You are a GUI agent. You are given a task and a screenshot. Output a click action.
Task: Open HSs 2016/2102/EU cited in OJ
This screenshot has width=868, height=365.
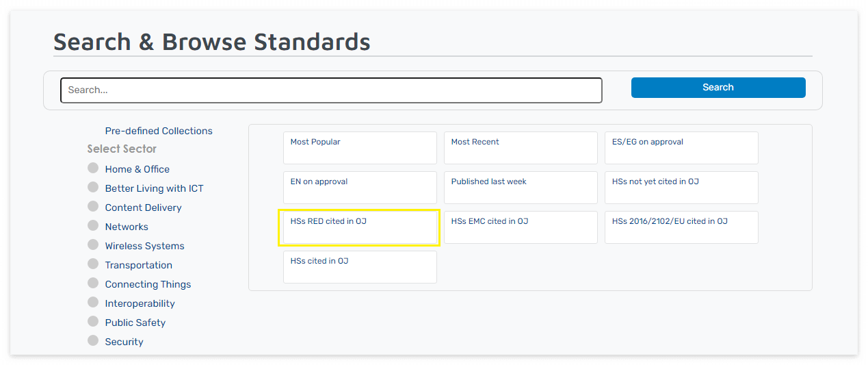(x=681, y=227)
